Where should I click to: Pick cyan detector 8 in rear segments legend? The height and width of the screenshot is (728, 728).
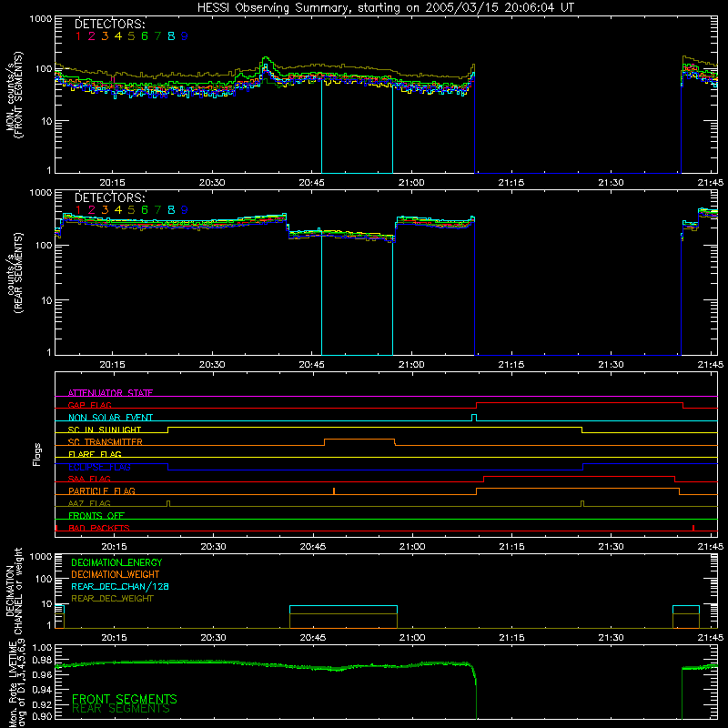click(x=171, y=210)
